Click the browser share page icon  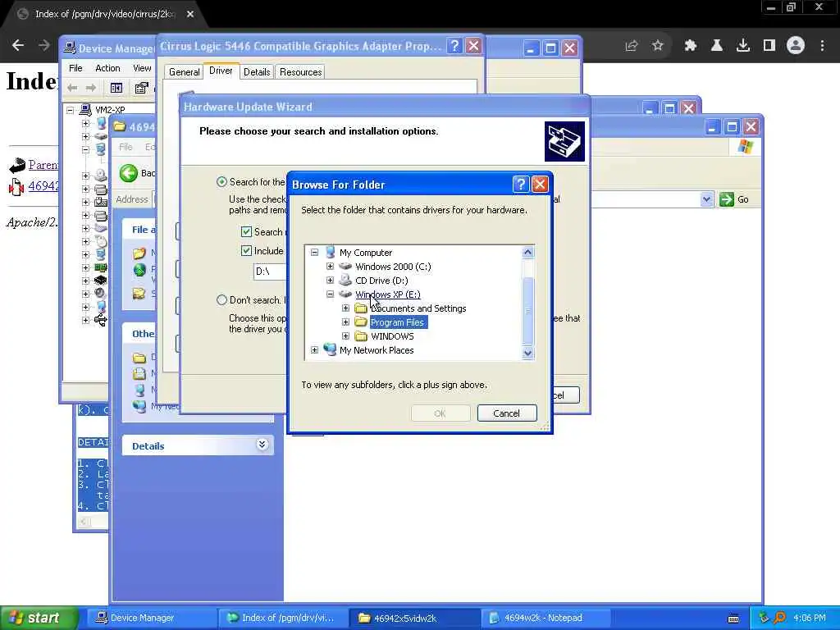(632, 46)
